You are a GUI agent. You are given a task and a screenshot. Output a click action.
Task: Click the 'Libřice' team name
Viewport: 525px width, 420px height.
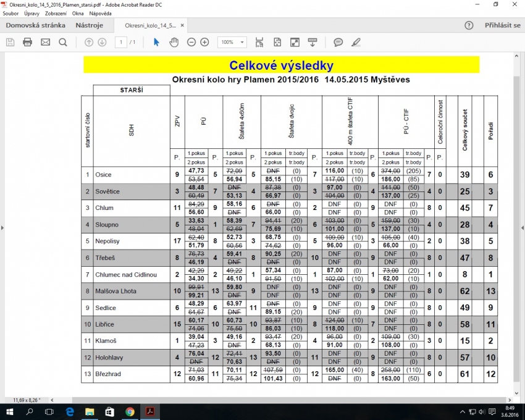(x=104, y=324)
